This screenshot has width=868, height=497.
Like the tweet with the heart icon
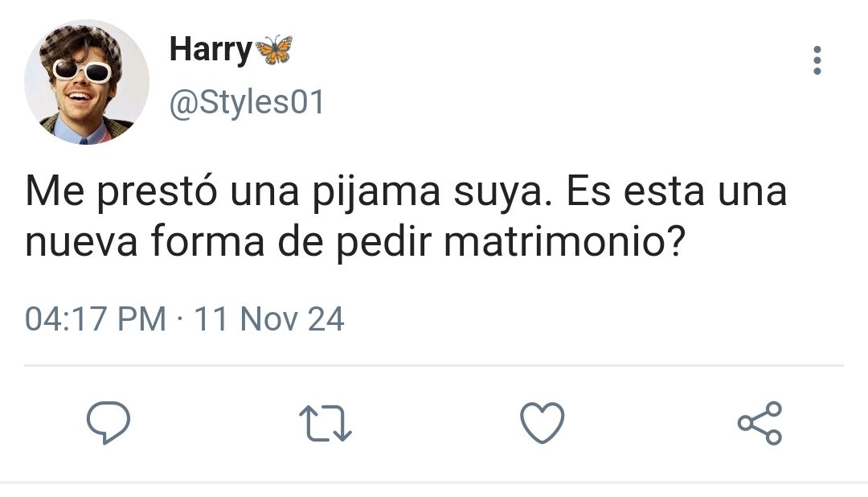[542, 423]
